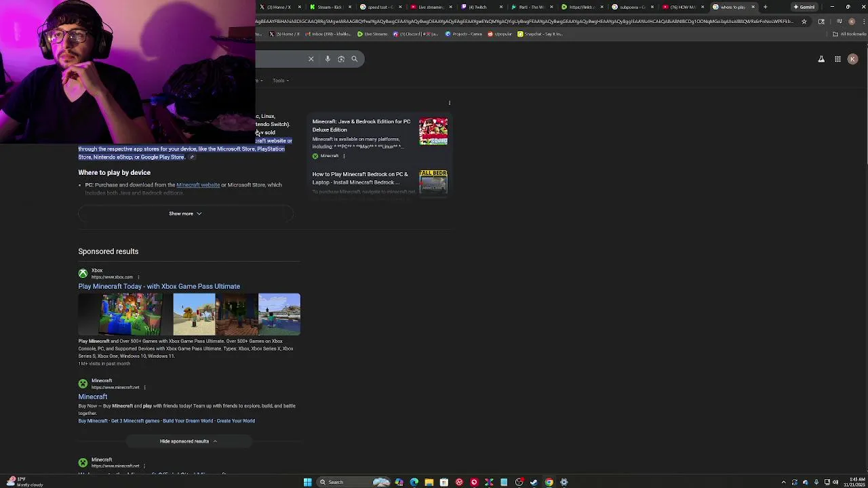Image resolution: width=868 pixels, height=488 pixels.
Task: Start voice search with the microphone icon
Action: (x=328, y=59)
